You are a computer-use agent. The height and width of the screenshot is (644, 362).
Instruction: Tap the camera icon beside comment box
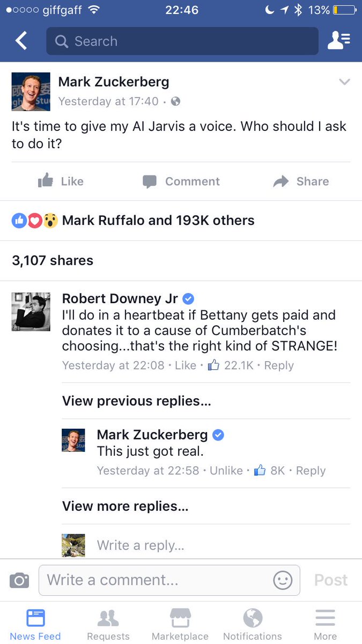(19, 580)
